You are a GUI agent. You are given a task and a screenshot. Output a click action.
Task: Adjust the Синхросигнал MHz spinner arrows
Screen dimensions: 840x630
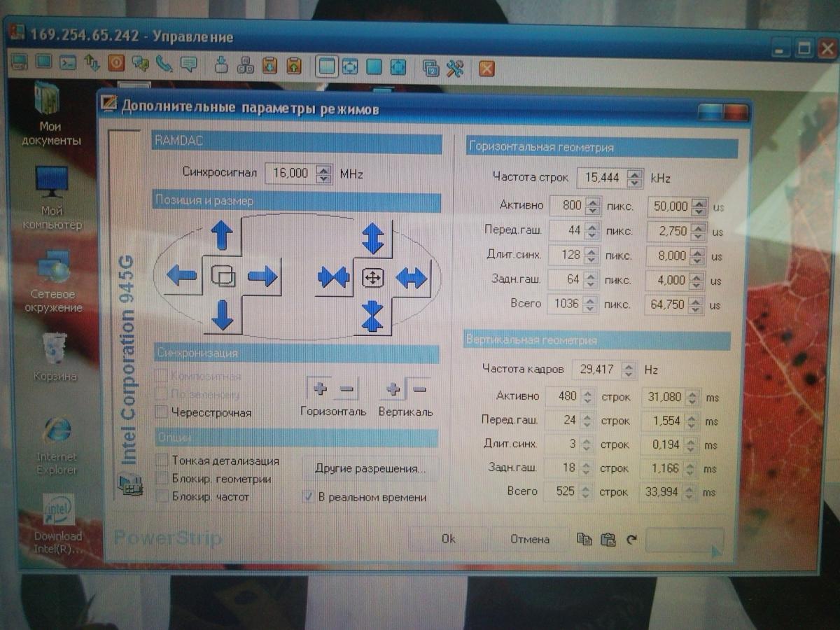click(323, 174)
